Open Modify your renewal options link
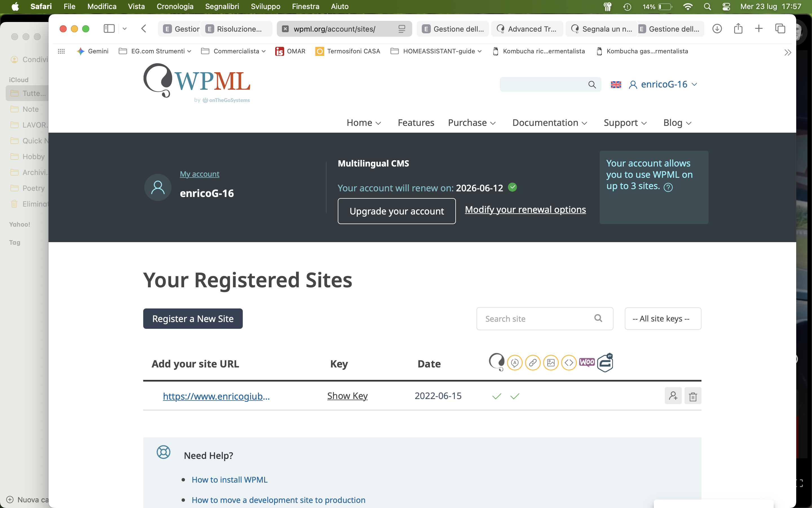The width and height of the screenshot is (812, 508). [x=526, y=209]
